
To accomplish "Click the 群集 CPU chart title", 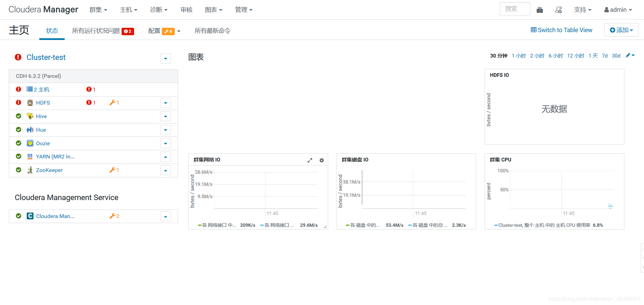I will (500, 160).
